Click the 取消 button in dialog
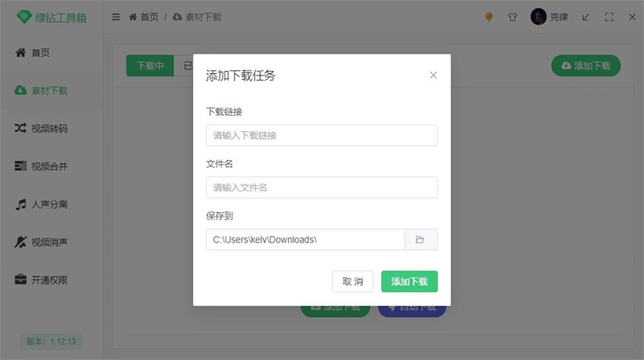The width and height of the screenshot is (644, 360). [352, 282]
